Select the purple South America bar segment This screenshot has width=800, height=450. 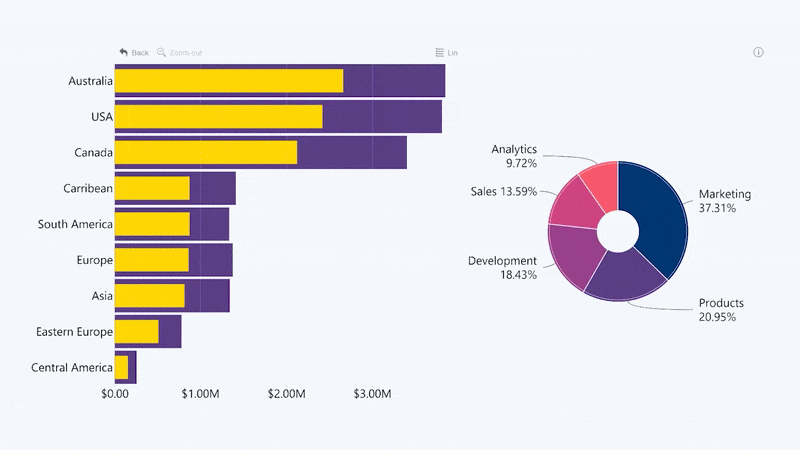point(209,224)
